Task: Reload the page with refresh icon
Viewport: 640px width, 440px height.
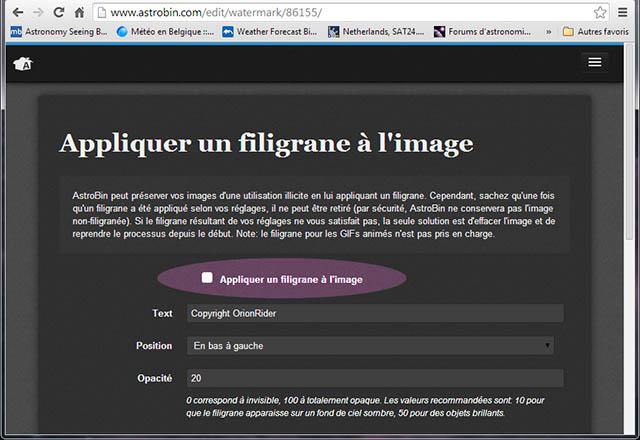Action: click(x=59, y=13)
